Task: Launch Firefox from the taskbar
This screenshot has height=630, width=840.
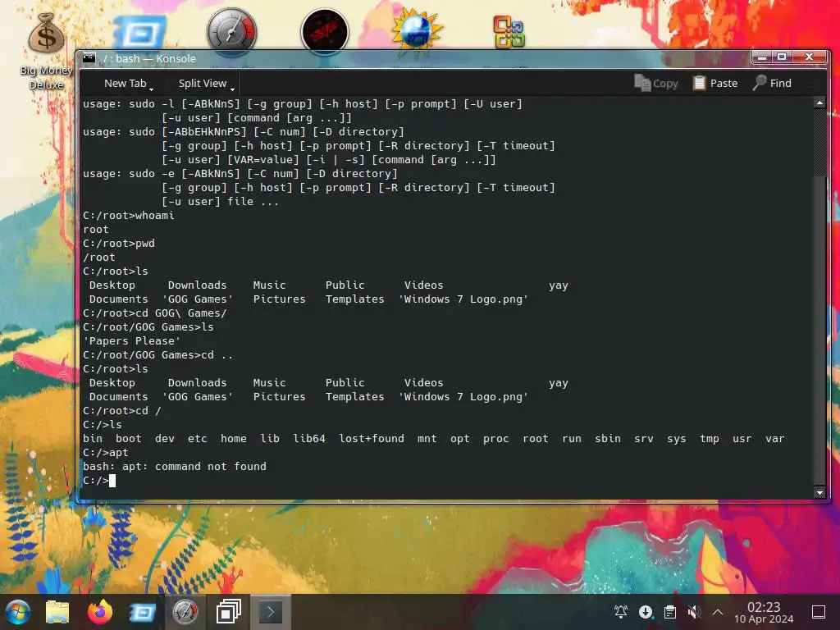Action: [99, 612]
